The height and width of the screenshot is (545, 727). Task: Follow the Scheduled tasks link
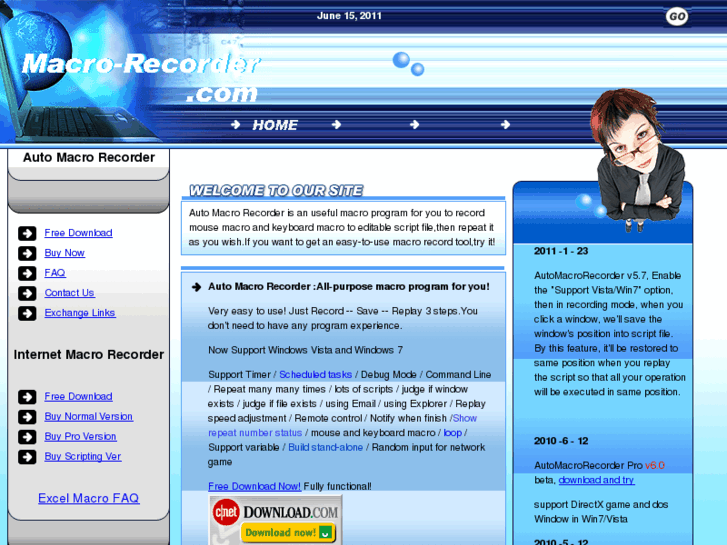click(315, 374)
